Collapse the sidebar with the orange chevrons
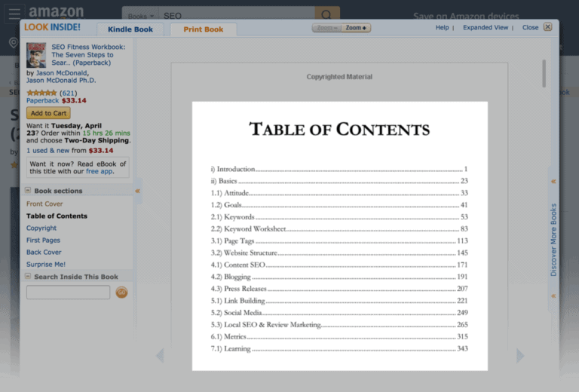Image resolution: width=579 pixels, height=392 pixels. click(137, 191)
